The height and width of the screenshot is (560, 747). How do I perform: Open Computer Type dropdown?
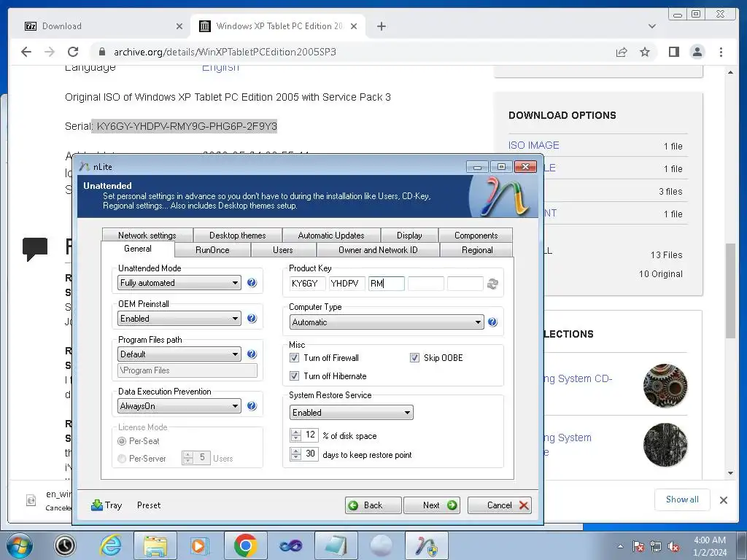(387, 322)
